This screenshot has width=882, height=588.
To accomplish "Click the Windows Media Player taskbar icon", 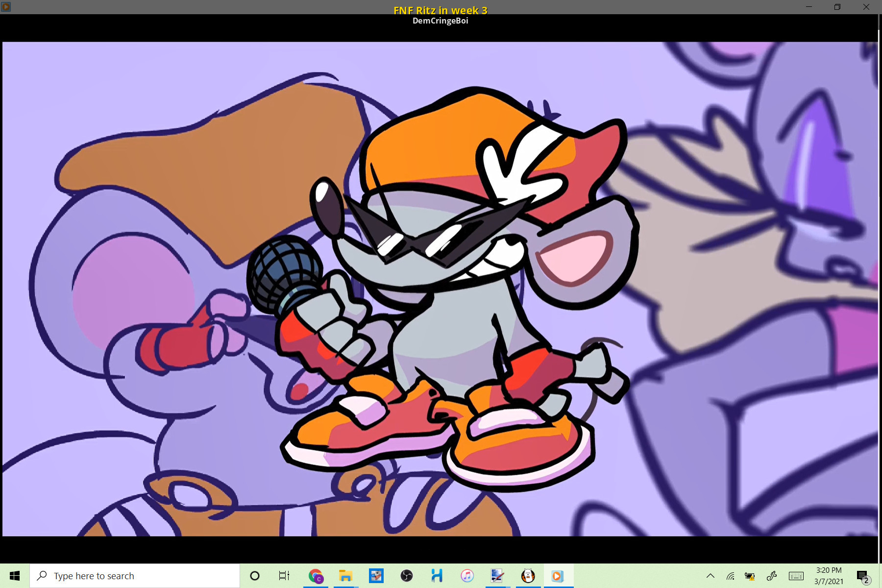I will (x=558, y=576).
